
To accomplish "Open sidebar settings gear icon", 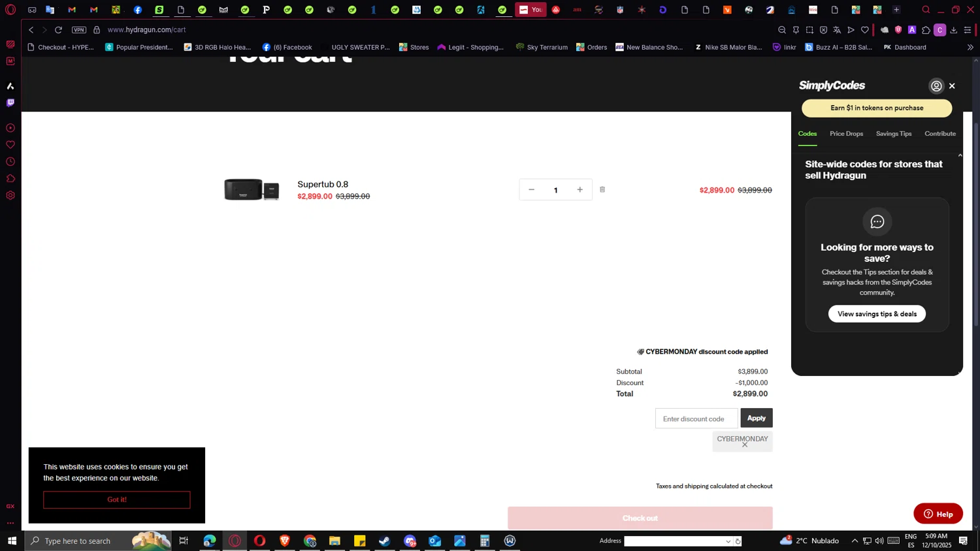I will tap(10, 196).
